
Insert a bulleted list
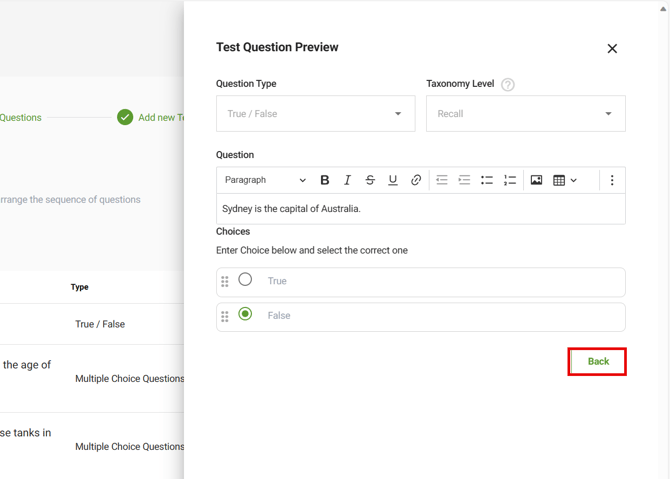[487, 180]
